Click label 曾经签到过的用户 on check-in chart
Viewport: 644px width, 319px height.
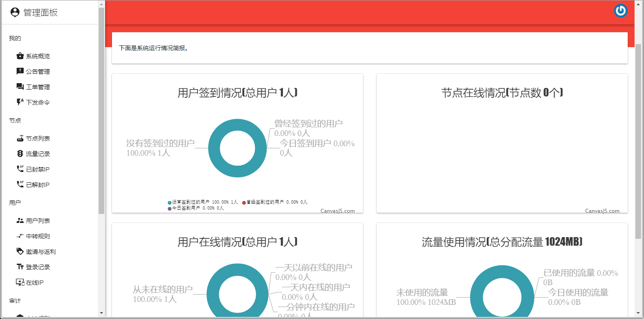(308, 128)
